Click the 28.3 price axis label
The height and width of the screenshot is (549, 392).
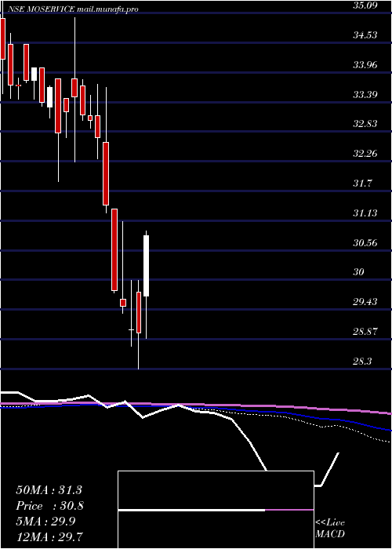(362, 362)
